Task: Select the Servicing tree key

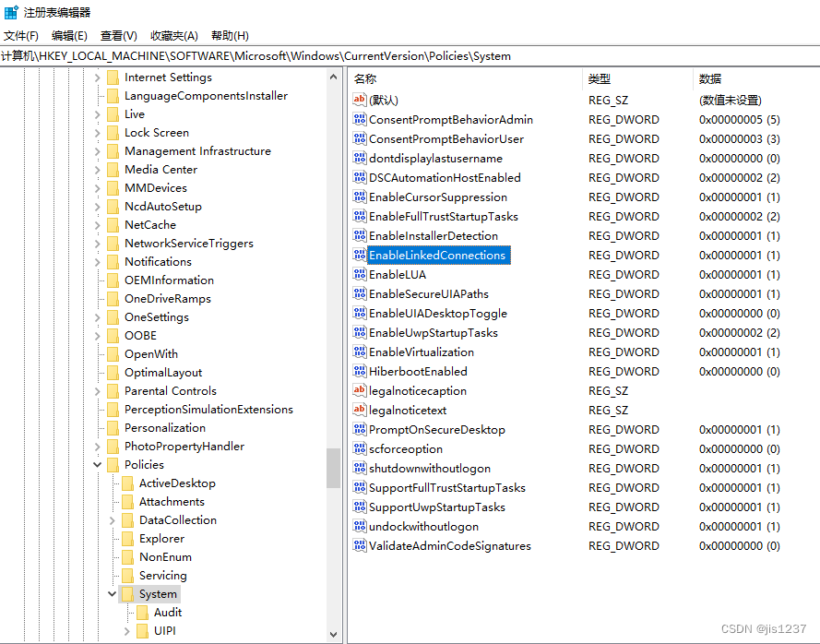Action: [x=163, y=576]
